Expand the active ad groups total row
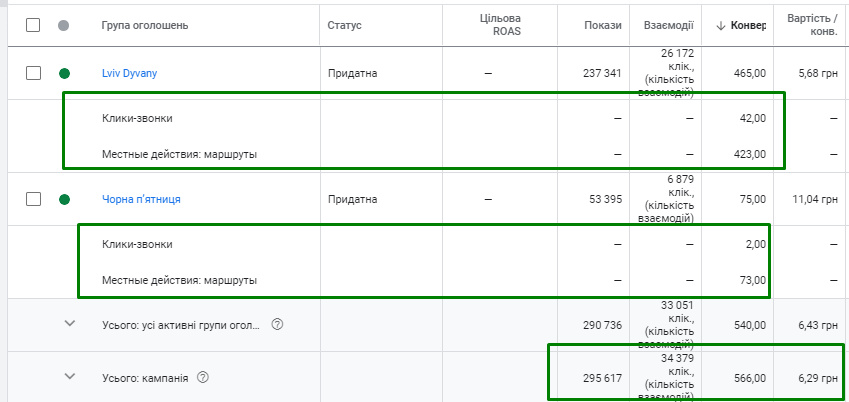The image size is (849, 402). 69,324
